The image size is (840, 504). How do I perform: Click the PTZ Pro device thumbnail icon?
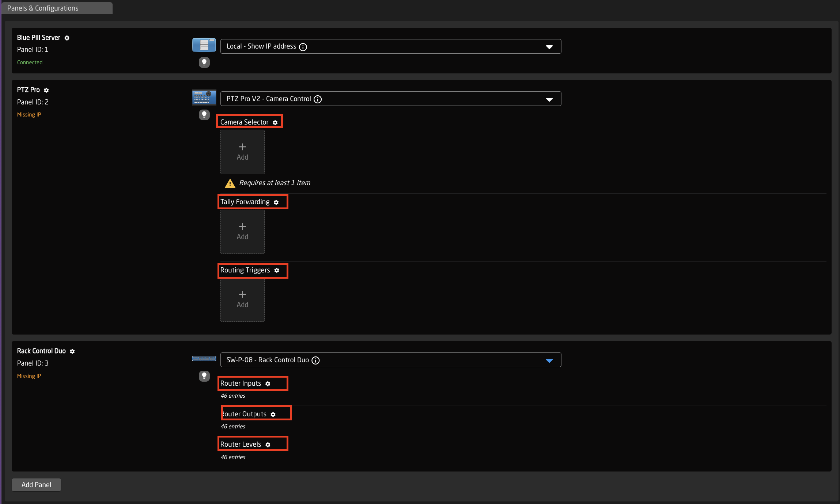tap(204, 98)
